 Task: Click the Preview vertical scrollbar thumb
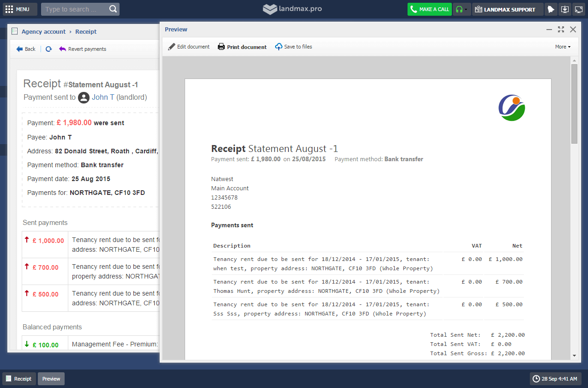[574, 103]
